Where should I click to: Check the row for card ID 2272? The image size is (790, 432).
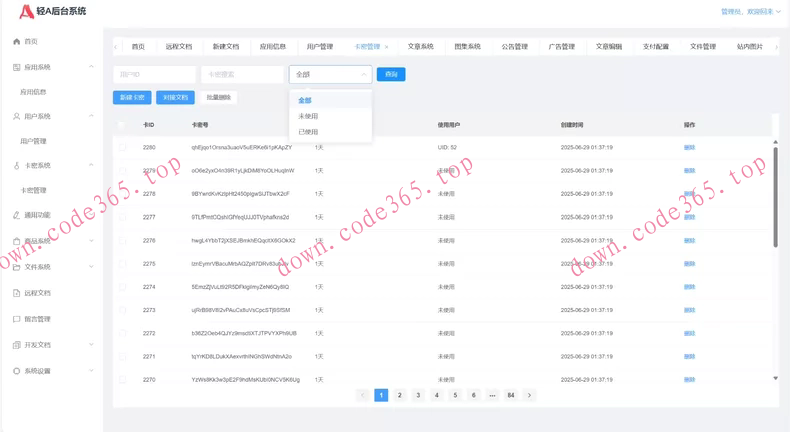click(x=122, y=333)
